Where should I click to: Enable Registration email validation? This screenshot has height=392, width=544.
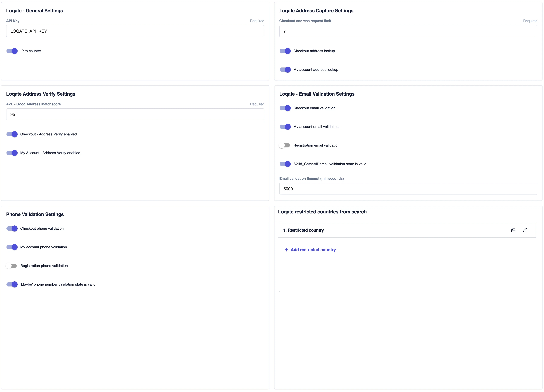pyautogui.click(x=284, y=145)
